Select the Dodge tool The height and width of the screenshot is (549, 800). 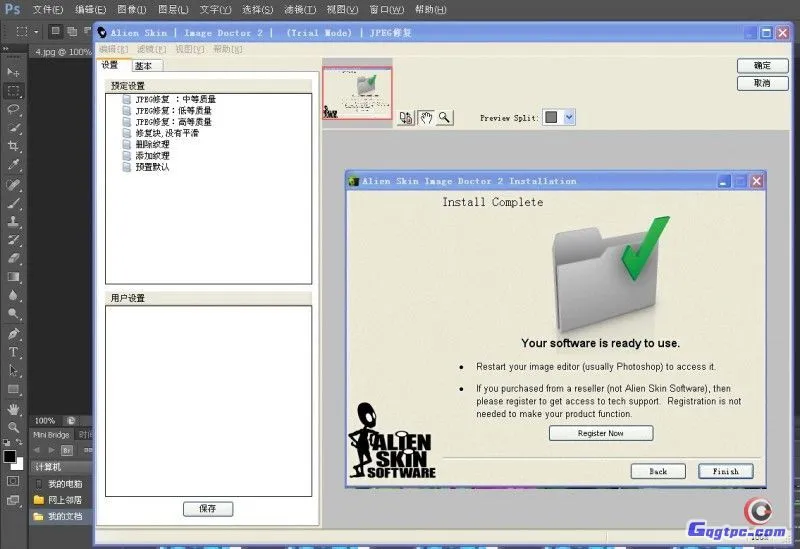pyautogui.click(x=13, y=313)
